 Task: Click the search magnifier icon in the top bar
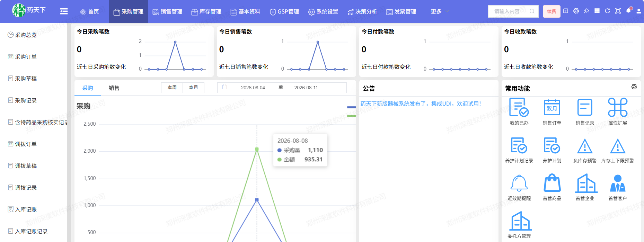[x=532, y=11]
